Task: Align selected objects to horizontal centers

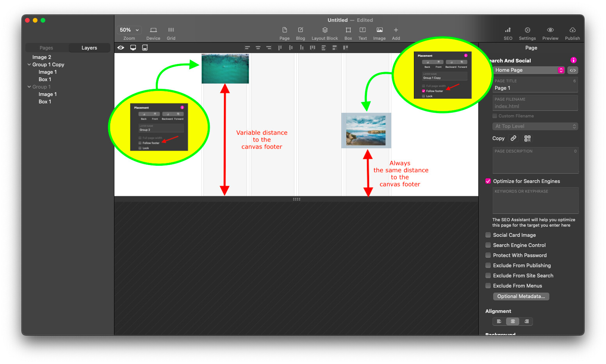Action: (258, 48)
